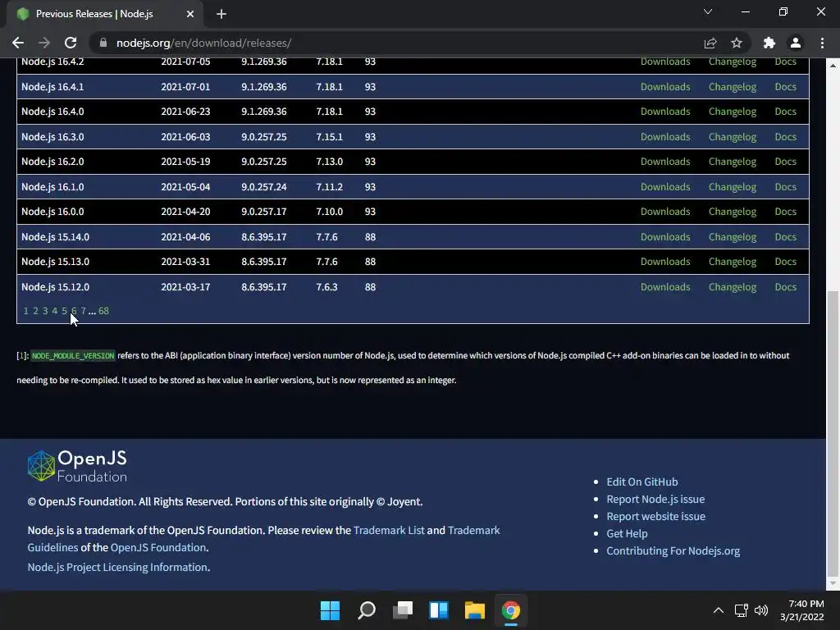840x630 pixels.
Task: Click the OpenJS Foundation logo
Action: 77,466
